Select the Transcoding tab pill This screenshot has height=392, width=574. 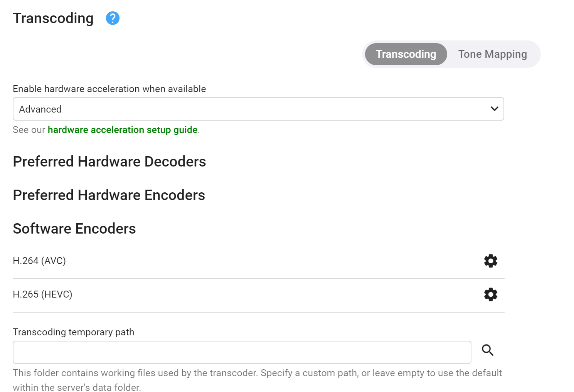[406, 54]
